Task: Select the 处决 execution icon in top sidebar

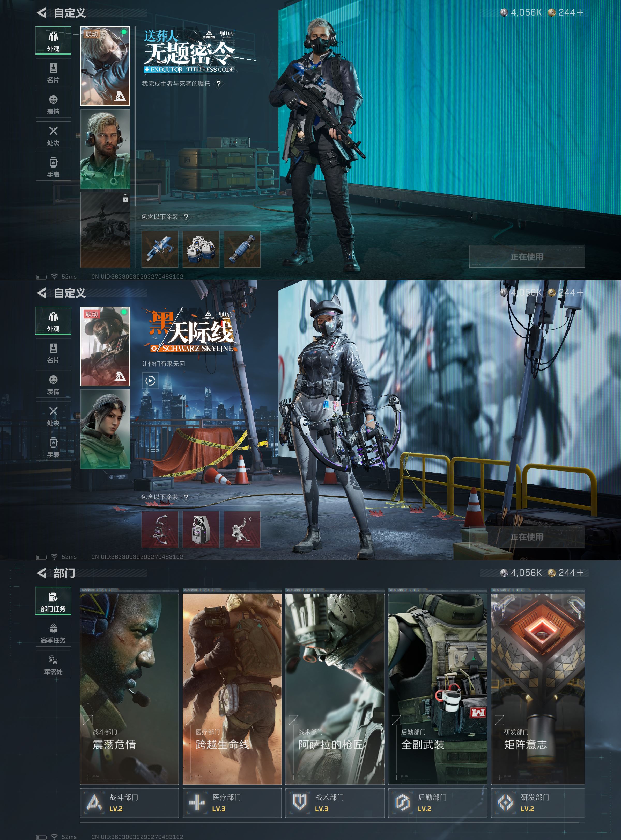Action: pyautogui.click(x=53, y=136)
